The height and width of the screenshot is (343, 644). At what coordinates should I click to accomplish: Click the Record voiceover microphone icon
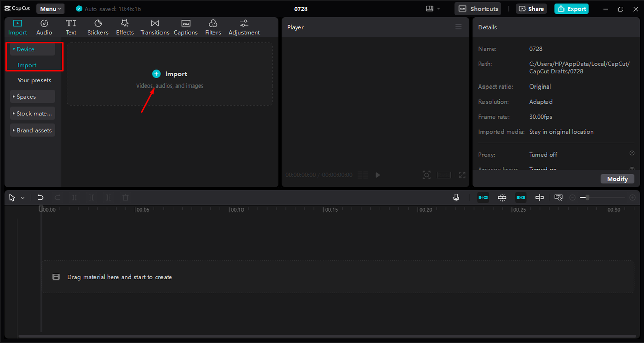pyautogui.click(x=456, y=198)
